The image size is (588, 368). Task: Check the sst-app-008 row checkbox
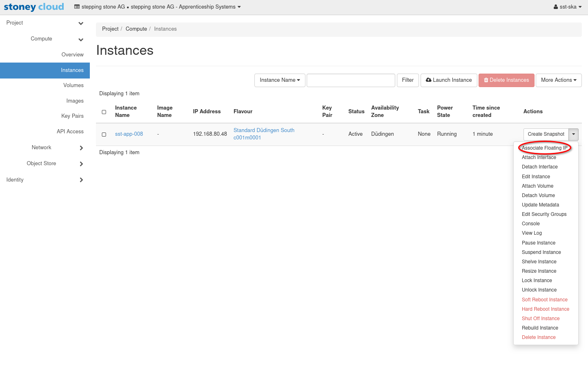pyautogui.click(x=104, y=135)
